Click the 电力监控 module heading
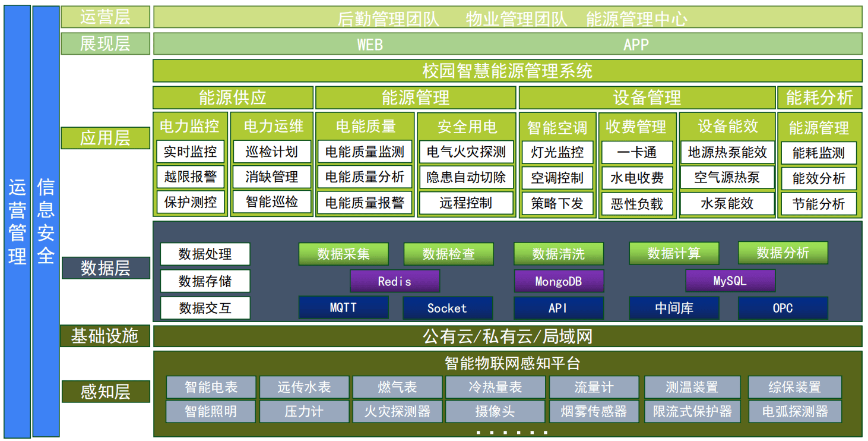Image resolution: width=868 pixels, height=441 pixels. coord(189,126)
